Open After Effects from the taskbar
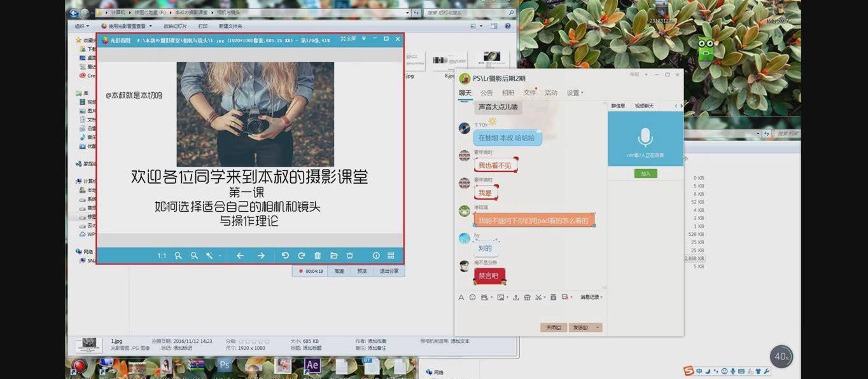Screen dimensions: 868x379 [x=312, y=366]
